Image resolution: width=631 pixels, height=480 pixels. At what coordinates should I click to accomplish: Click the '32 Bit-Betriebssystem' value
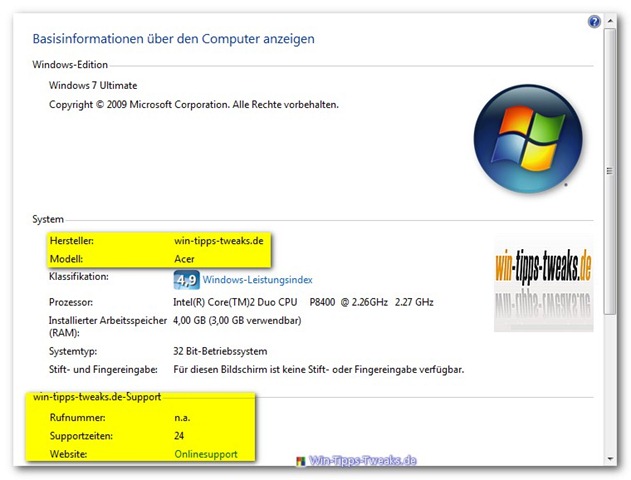click(x=220, y=351)
